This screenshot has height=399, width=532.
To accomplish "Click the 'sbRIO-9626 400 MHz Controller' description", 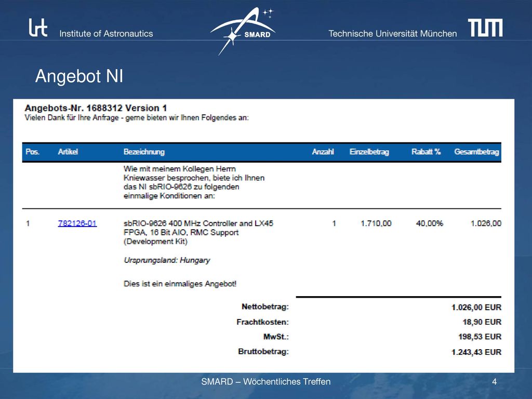I will (x=198, y=232).
